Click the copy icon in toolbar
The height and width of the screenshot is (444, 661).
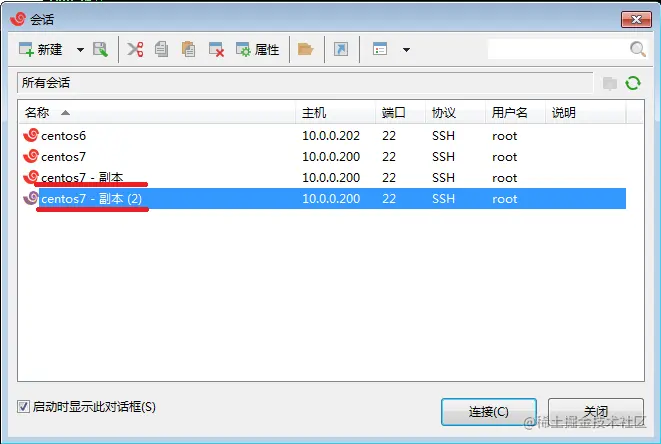161,50
